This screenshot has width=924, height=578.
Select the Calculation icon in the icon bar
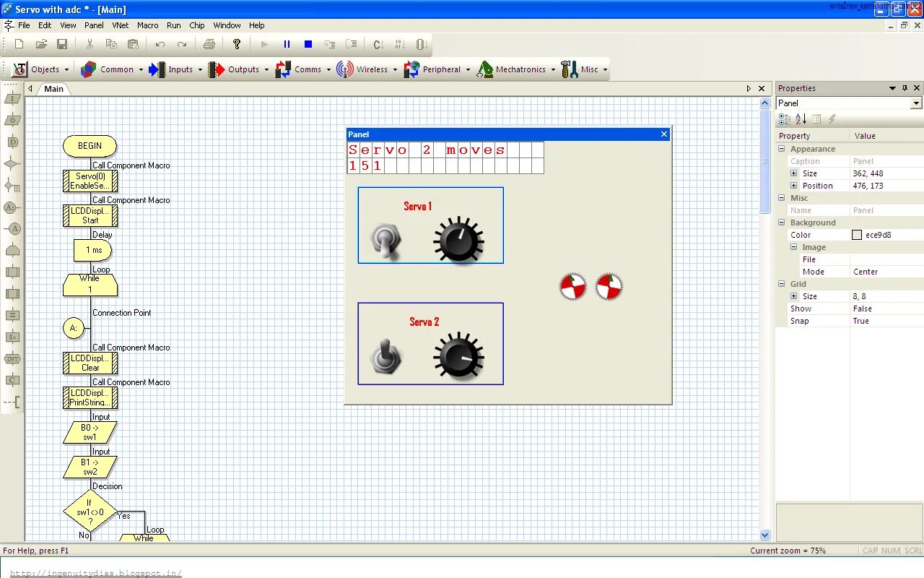12,316
